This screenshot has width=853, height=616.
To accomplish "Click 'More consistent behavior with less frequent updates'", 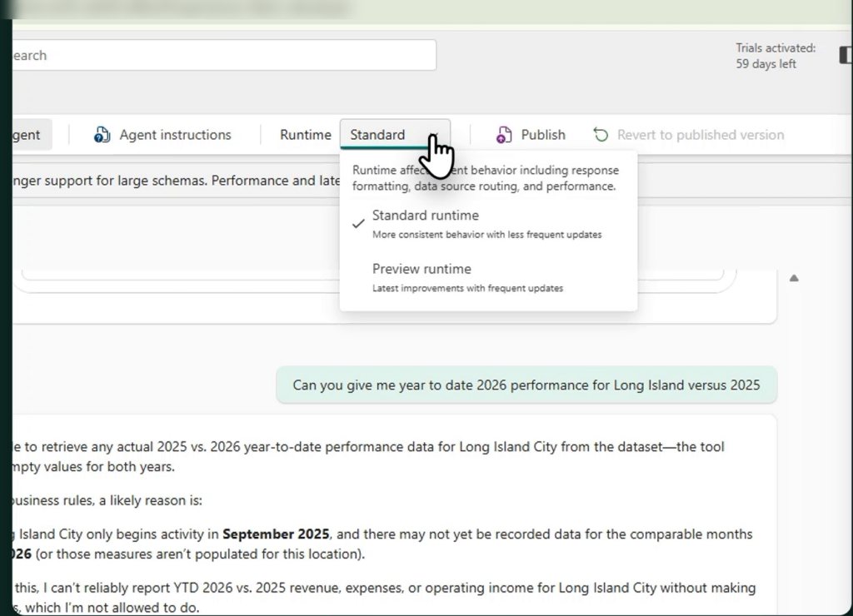I will coord(486,235).
